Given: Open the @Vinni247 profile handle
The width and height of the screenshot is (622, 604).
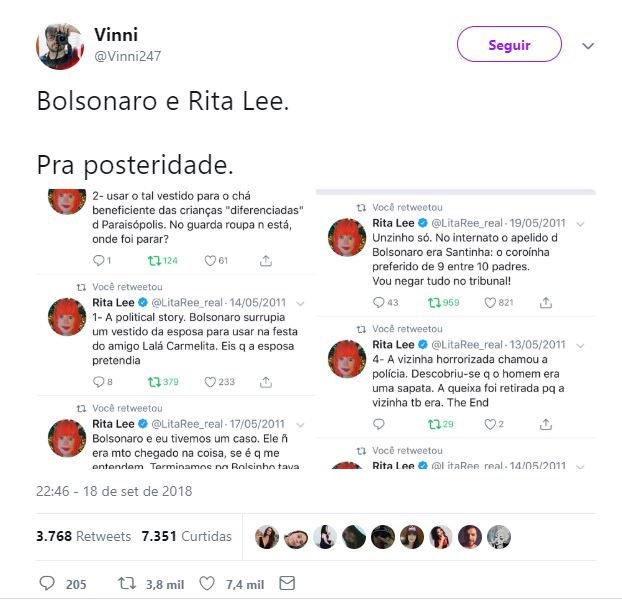Looking at the screenshot, I should coord(127,56).
